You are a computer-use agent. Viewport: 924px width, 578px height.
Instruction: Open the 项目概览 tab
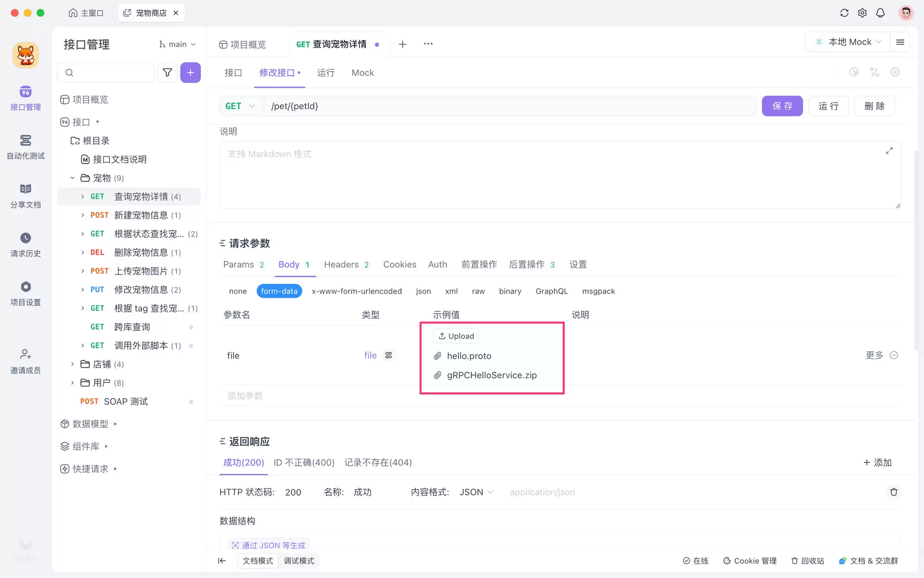242,44
